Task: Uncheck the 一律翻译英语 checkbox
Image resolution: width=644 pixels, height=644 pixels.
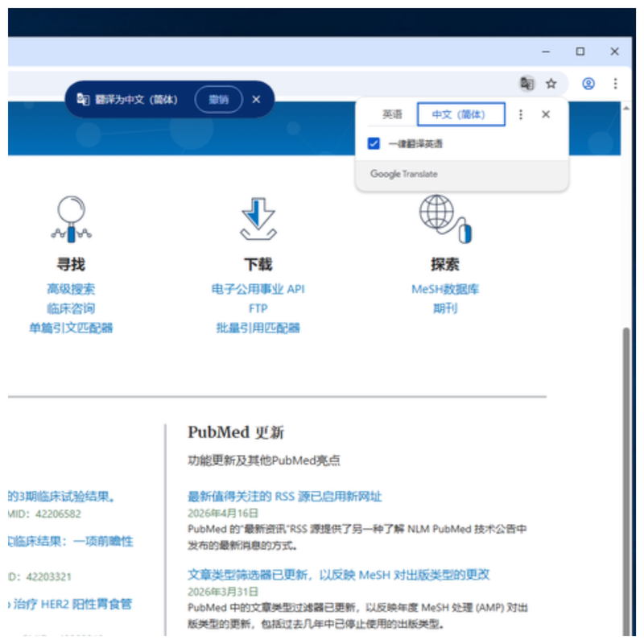Action: click(x=374, y=144)
